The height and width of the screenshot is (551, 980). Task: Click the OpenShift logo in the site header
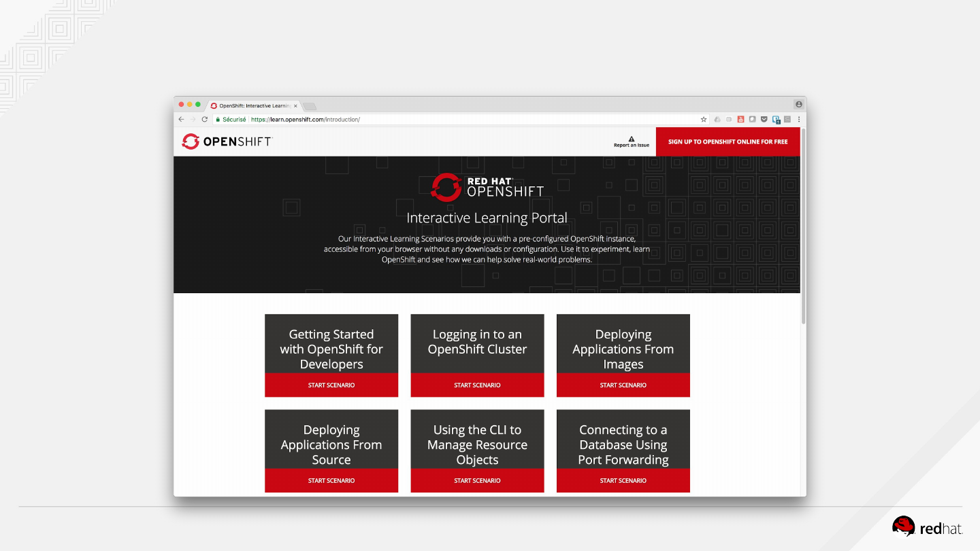pos(227,141)
